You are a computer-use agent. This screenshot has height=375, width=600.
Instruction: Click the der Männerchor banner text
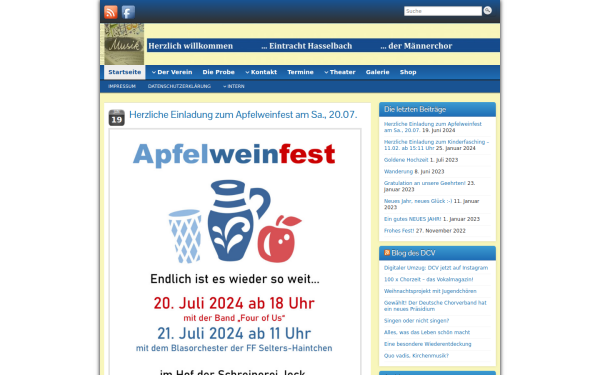coord(416,46)
